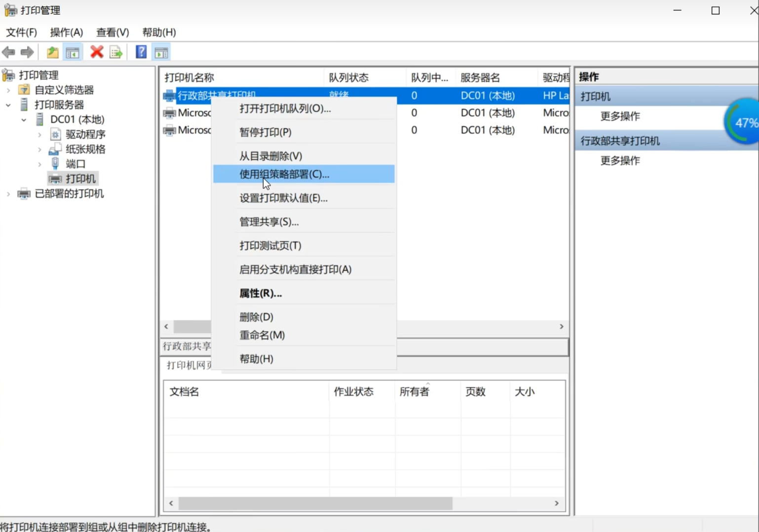The height and width of the screenshot is (532, 759).
Task: Click the 已部署的打印机 icon
Action: pos(24,193)
